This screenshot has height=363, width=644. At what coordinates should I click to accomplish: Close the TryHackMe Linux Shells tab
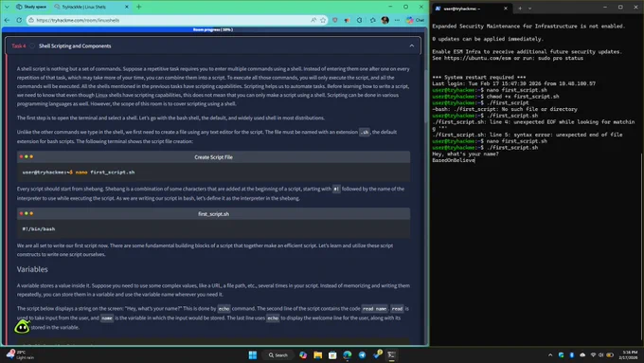[x=127, y=7]
